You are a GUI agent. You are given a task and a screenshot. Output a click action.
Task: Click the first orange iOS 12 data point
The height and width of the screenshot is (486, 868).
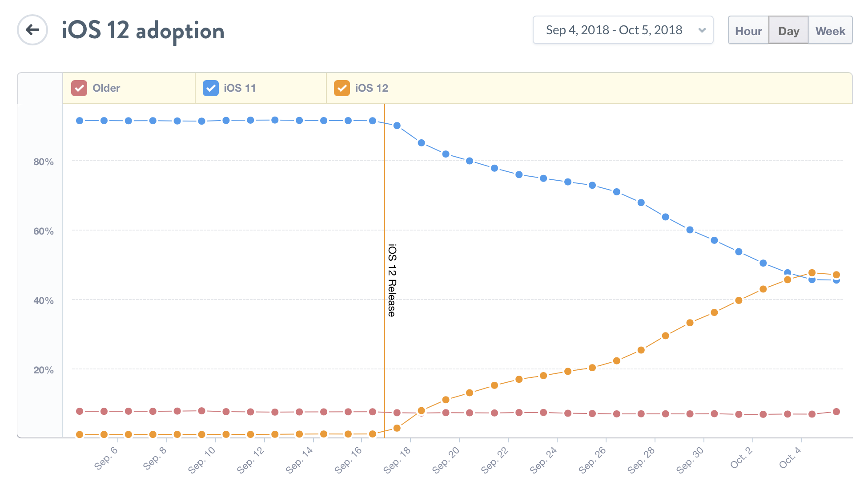click(80, 434)
